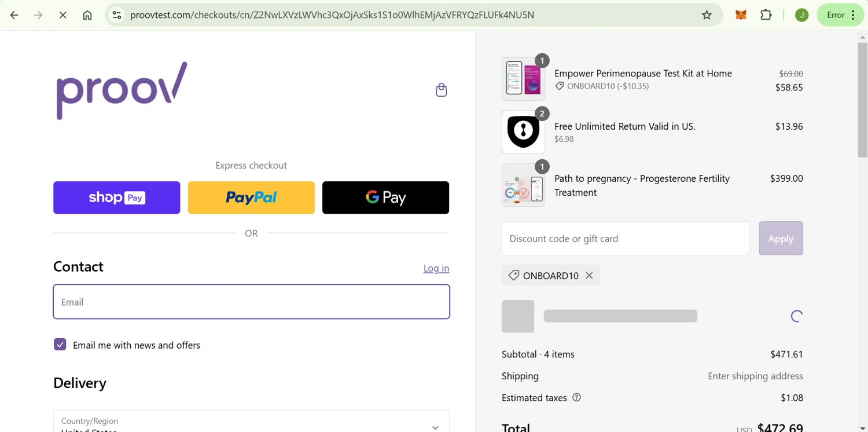Click the $399.00 price
868x432 pixels.
[x=786, y=178]
